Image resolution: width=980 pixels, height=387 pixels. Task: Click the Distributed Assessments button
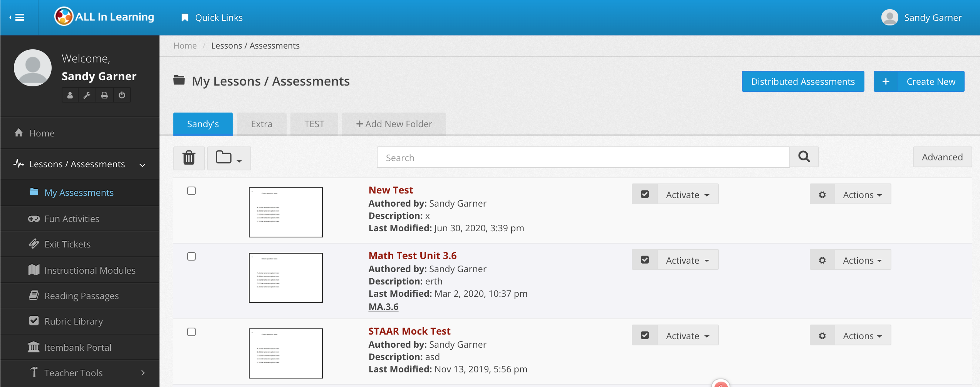[x=803, y=81]
